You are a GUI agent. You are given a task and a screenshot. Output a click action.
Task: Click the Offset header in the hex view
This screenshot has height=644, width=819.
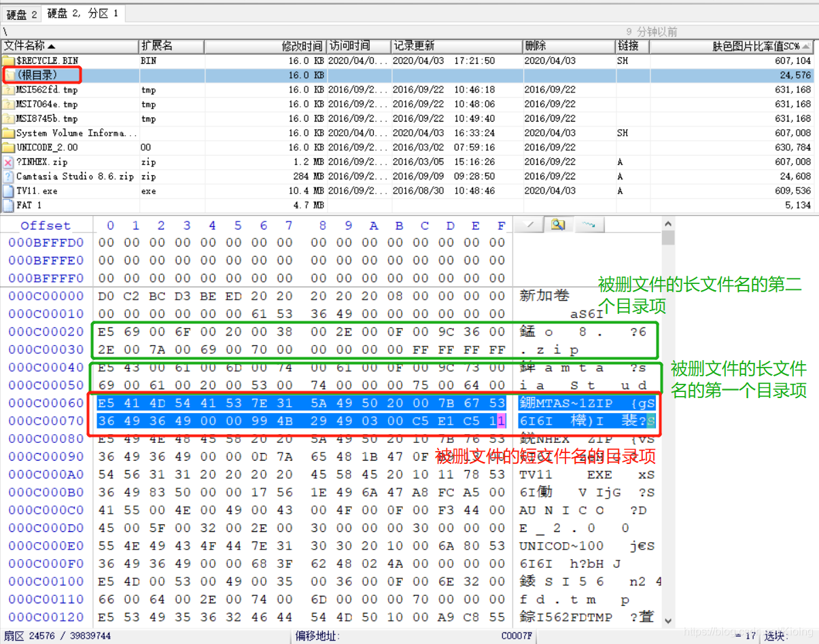pos(45,226)
